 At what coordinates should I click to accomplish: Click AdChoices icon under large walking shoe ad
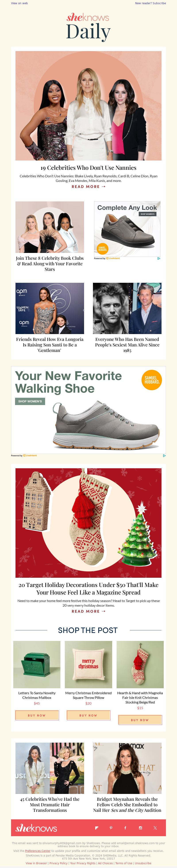click(164, 456)
